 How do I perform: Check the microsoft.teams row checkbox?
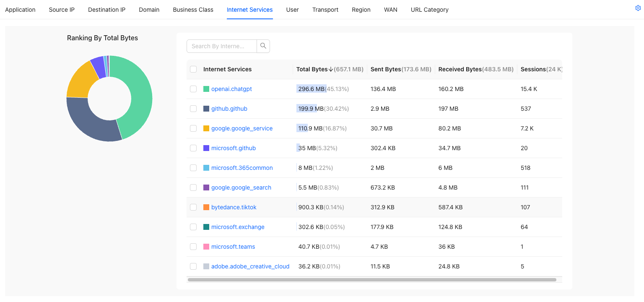193,247
